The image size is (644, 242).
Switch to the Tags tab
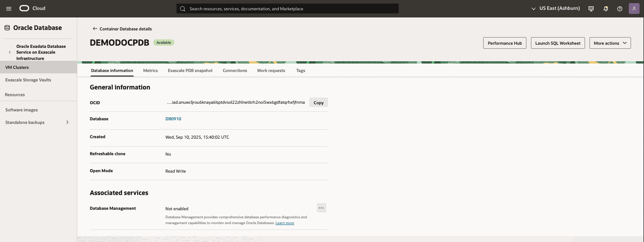click(301, 71)
